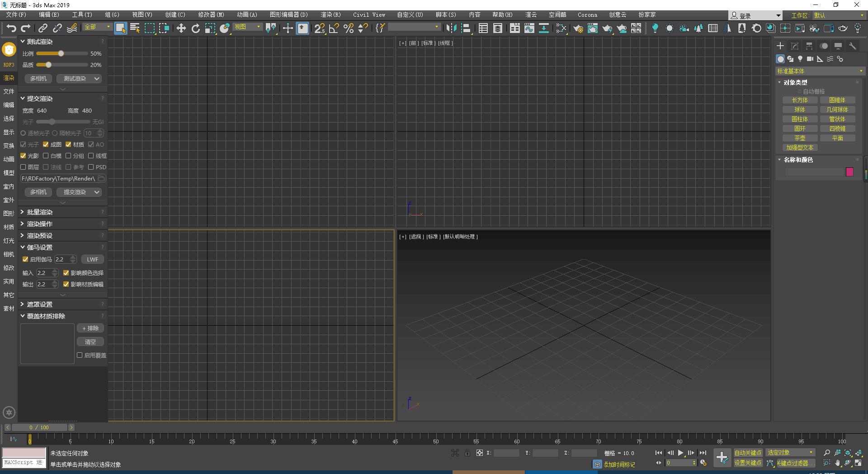Jump to the start frame
Viewport: 868px width, 474px height.
(x=659, y=453)
